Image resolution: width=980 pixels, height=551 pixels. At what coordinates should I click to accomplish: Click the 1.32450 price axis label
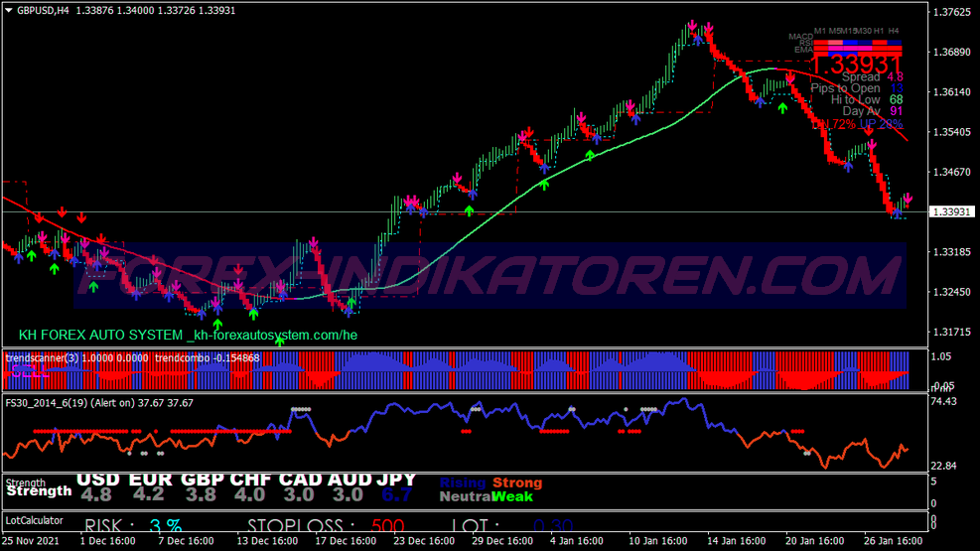point(951,292)
